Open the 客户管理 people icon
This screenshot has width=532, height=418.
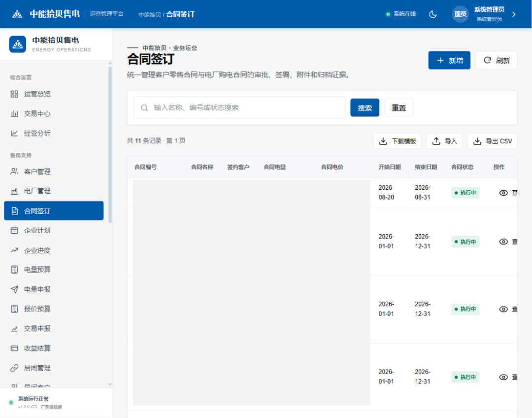(x=14, y=172)
